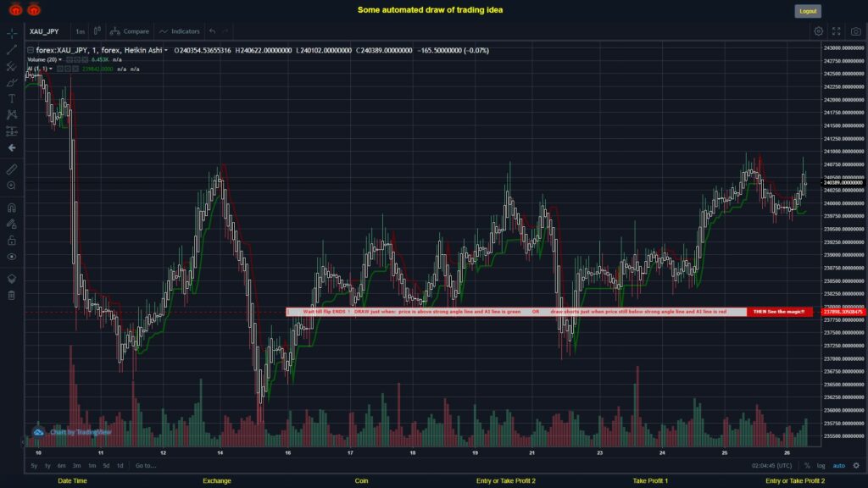This screenshot has width=868, height=488.
Task: Activate the zoom-in magnifier tool
Action: coord(12,186)
